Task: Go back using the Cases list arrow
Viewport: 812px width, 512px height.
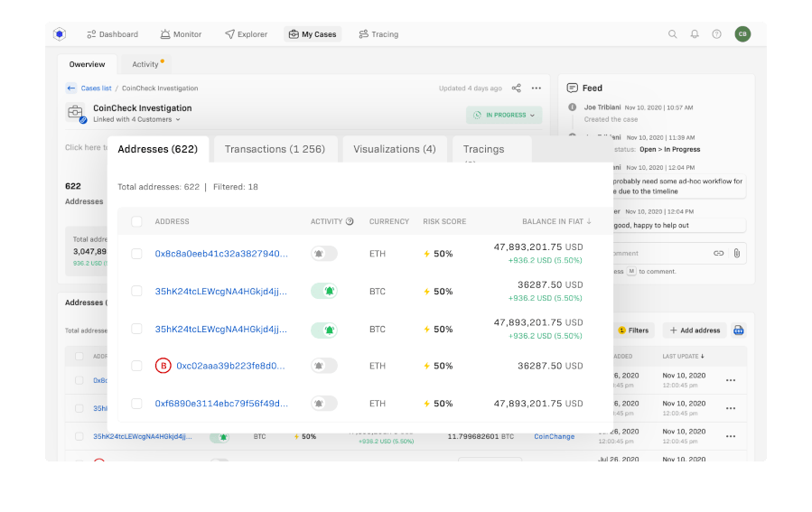Action: pos(71,88)
